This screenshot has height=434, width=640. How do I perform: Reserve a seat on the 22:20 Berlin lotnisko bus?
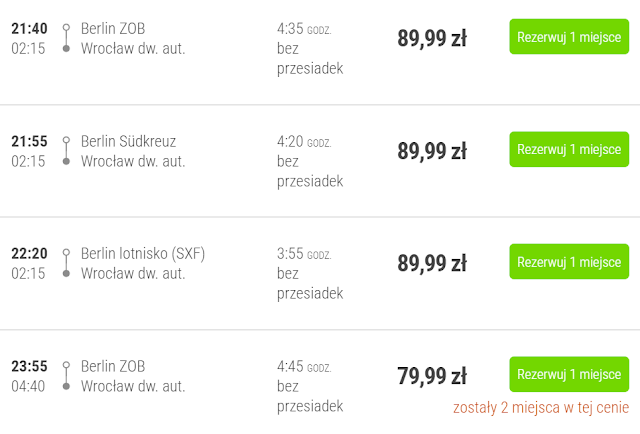pyautogui.click(x=569, y=262)
